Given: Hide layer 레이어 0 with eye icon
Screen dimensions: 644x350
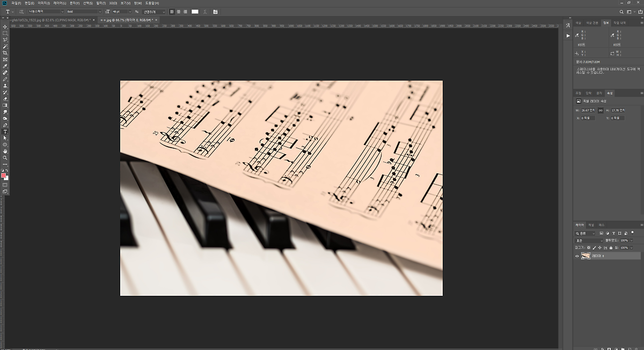Looking at the screenshot, I should point(577,256).
